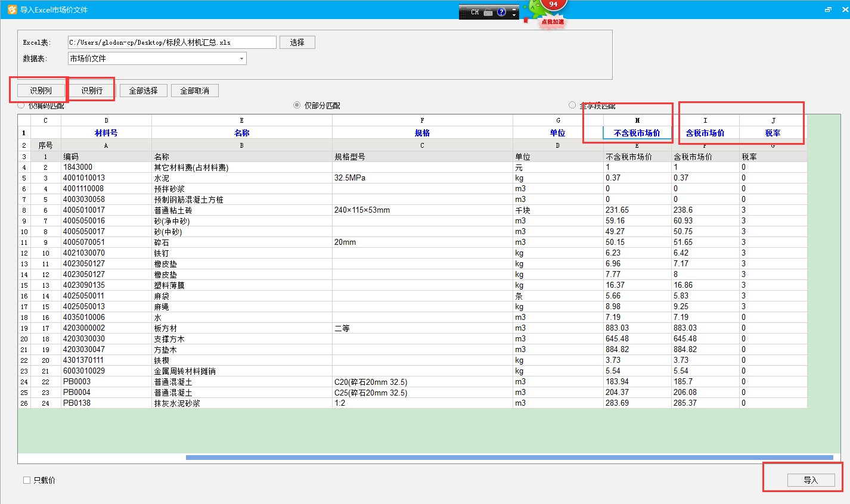Screen dimensions: 850x504
Task: Click the 材料号 column mapping header
Action: tap(106, 133)
